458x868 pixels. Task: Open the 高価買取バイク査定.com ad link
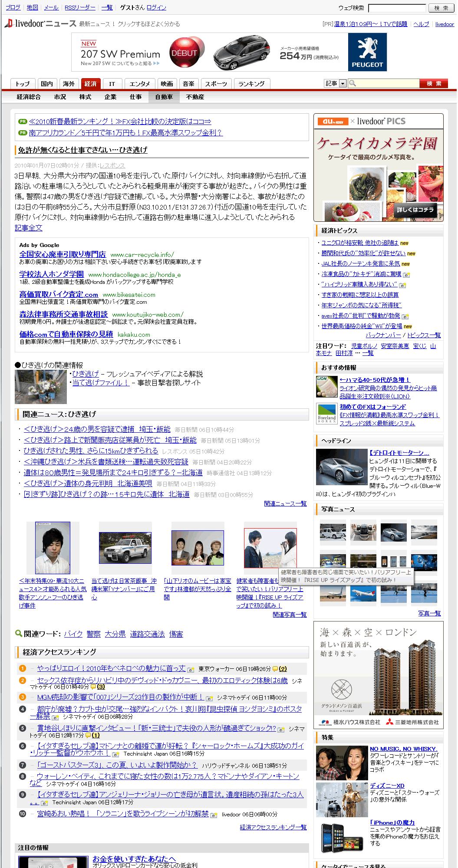59,294
